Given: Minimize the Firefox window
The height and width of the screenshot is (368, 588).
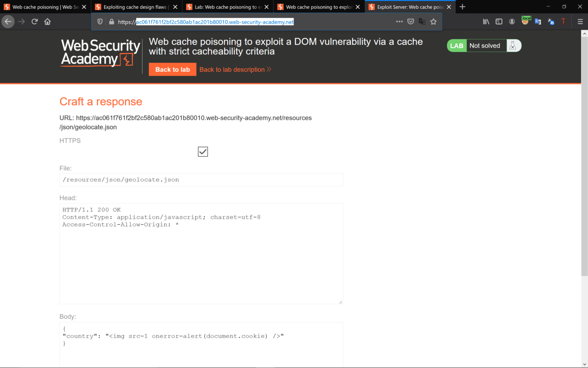Looking at the screenshot, I should pos(549,7).
